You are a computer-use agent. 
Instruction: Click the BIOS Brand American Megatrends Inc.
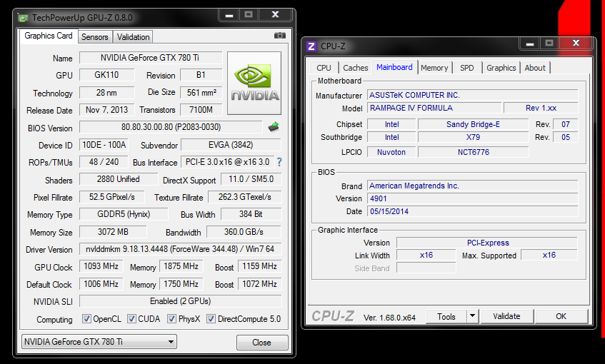pos(473,186)
